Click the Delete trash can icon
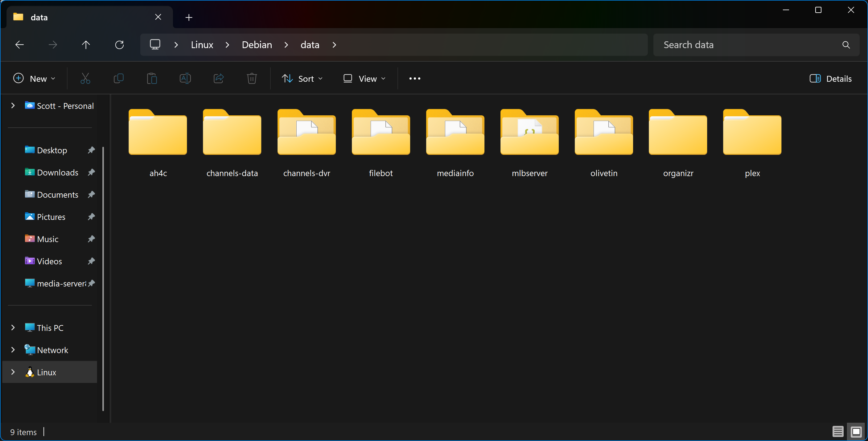The width and height of the screenshot is (868, 441). [x=252, y=79]
